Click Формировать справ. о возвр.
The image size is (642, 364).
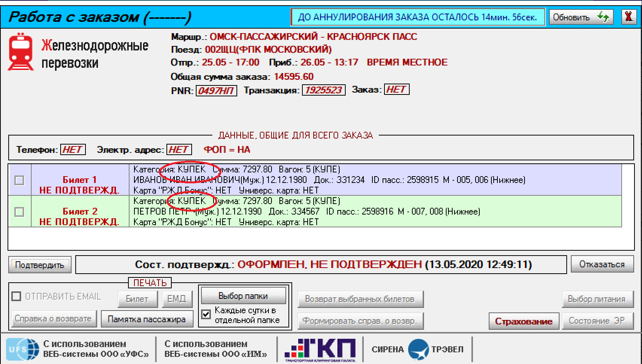click(x=360, y=321)
